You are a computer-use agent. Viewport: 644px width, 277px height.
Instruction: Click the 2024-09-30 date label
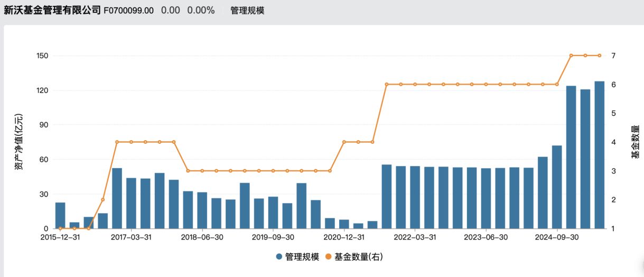(x=557, y=237)
